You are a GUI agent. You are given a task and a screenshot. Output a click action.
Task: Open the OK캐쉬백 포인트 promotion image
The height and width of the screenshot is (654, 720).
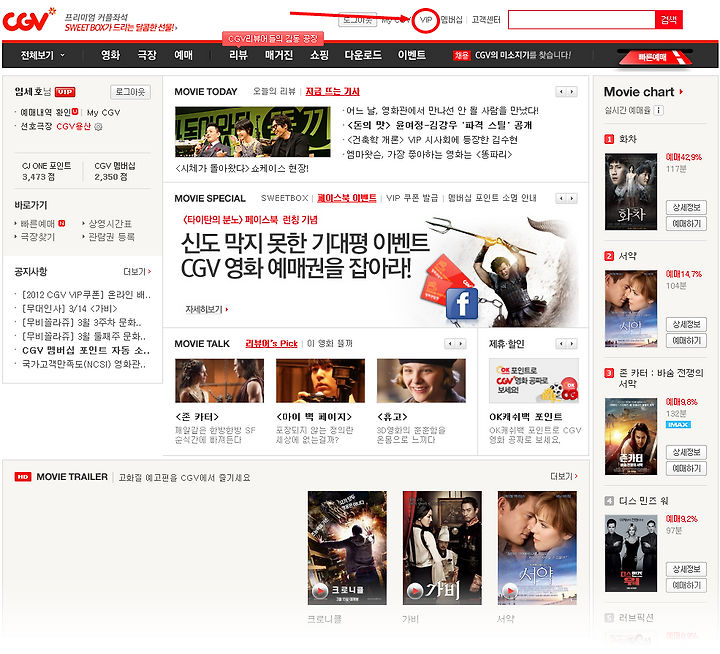(534, 381)
